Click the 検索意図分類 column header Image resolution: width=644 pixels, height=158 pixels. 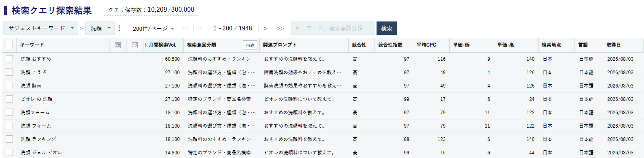[202, 45]
